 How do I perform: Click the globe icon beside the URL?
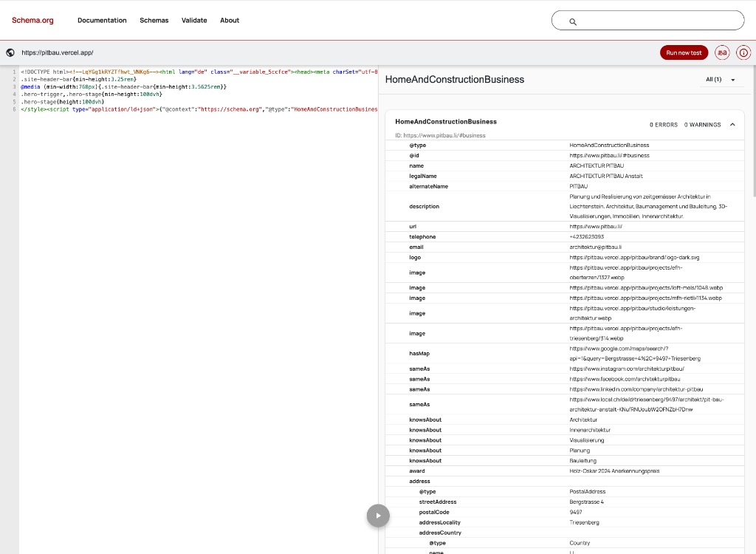pos(10,52)
